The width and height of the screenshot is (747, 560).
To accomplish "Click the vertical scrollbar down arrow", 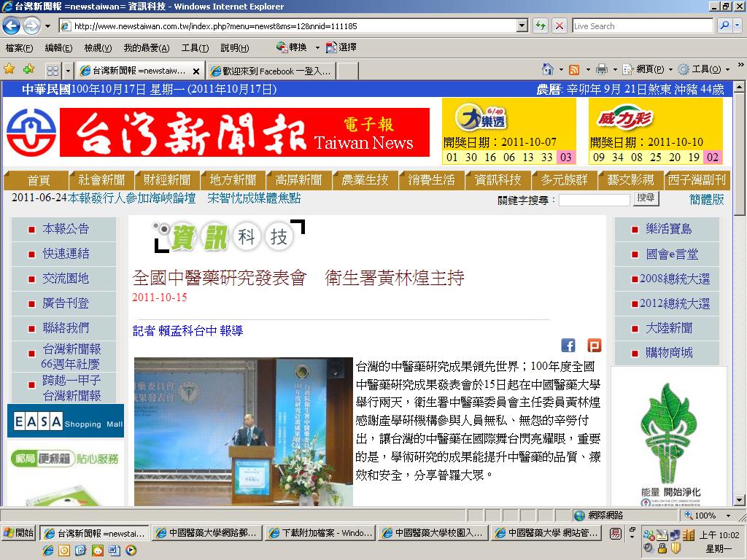I will tap(739, 500).
